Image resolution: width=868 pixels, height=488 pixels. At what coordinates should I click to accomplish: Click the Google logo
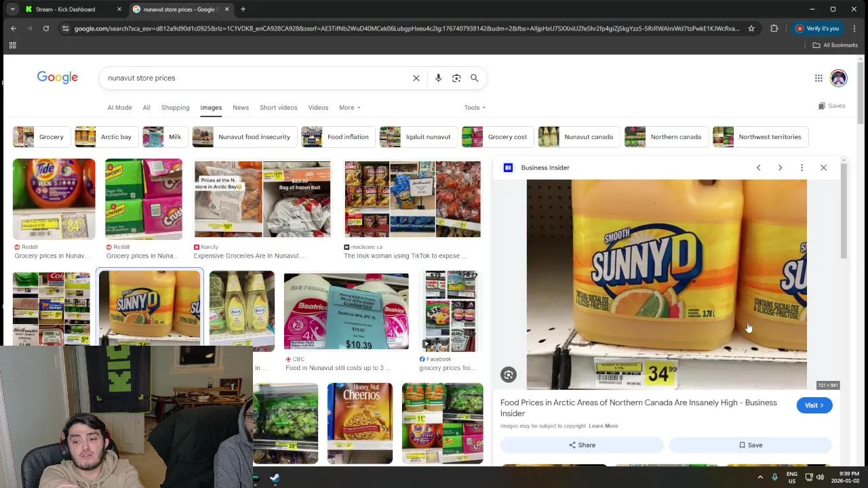click(x=58, y=77)
